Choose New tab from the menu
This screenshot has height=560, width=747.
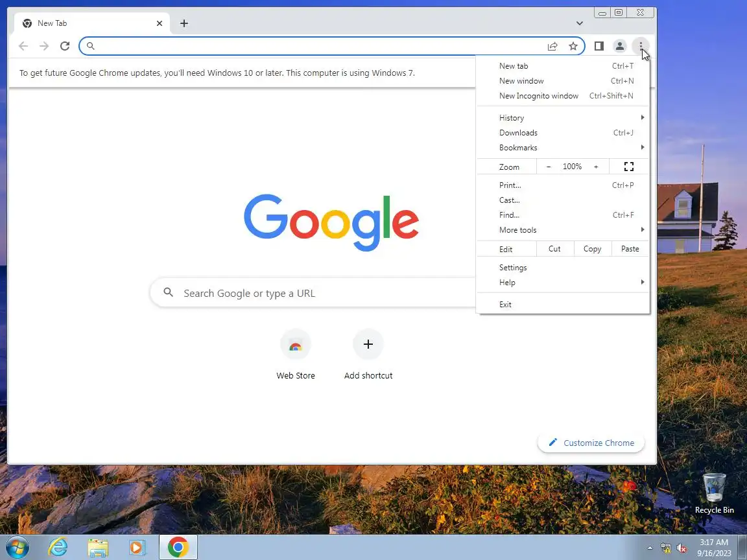(563, 65)
